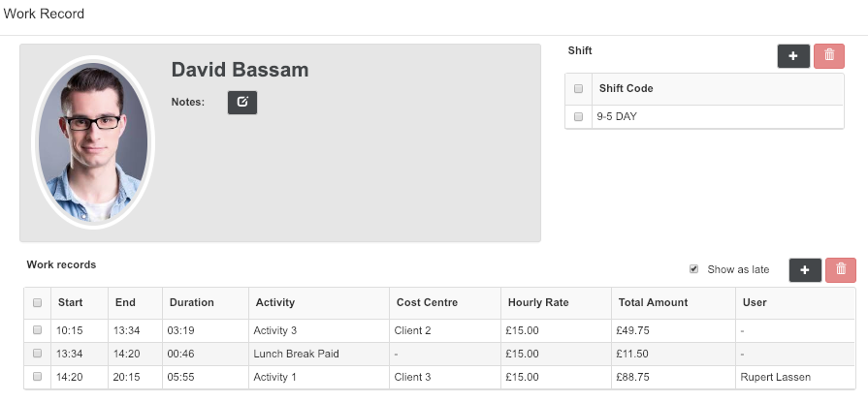Sort by the Duration column header
This screenshot has width=868, height=402.
point(191,302)
